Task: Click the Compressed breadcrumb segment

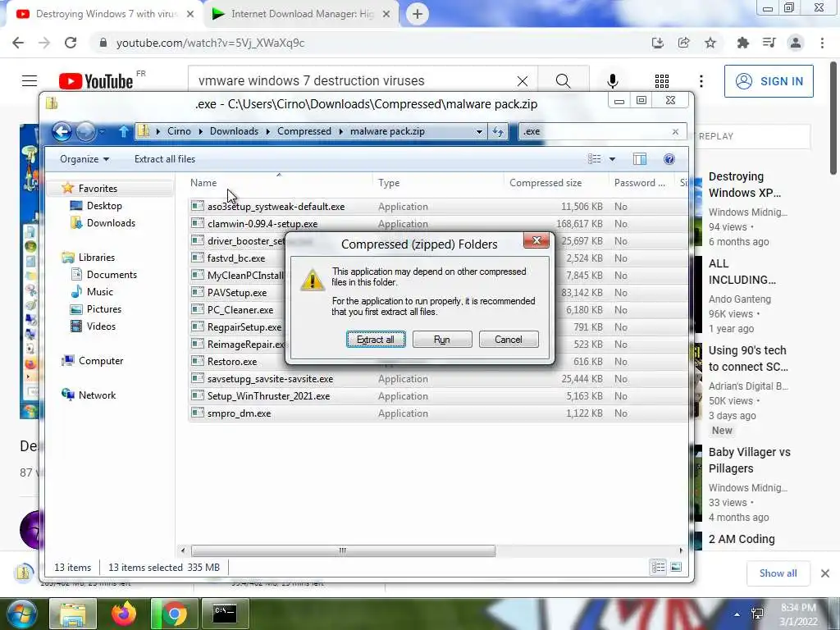Action: 304,131
